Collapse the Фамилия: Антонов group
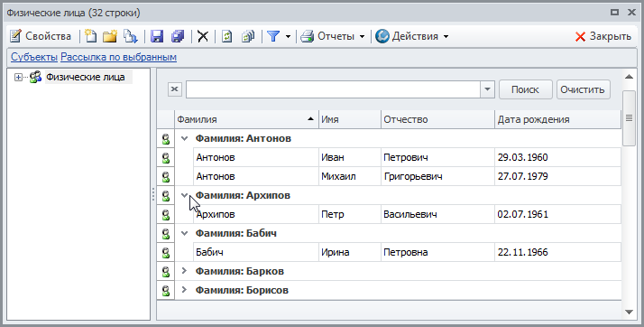 point(184,138)
